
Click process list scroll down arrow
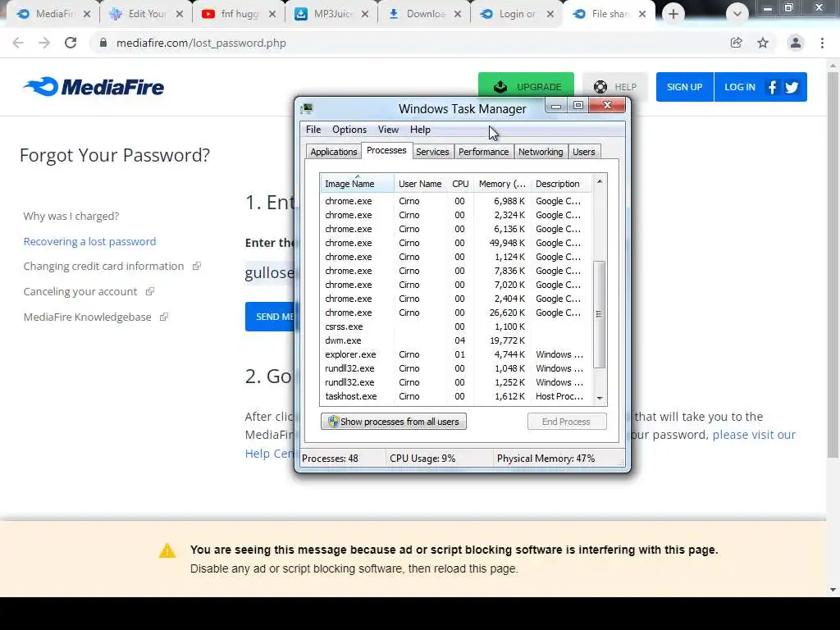tap(600, 398)
